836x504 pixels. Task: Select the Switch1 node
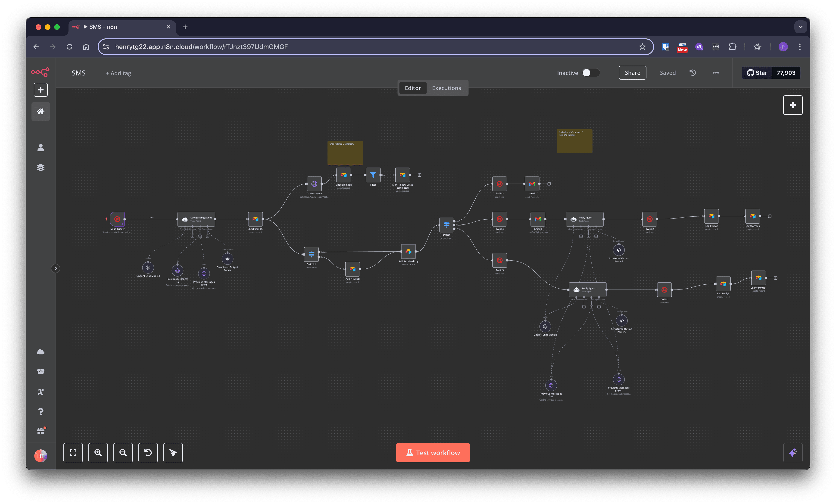[311, 254]
